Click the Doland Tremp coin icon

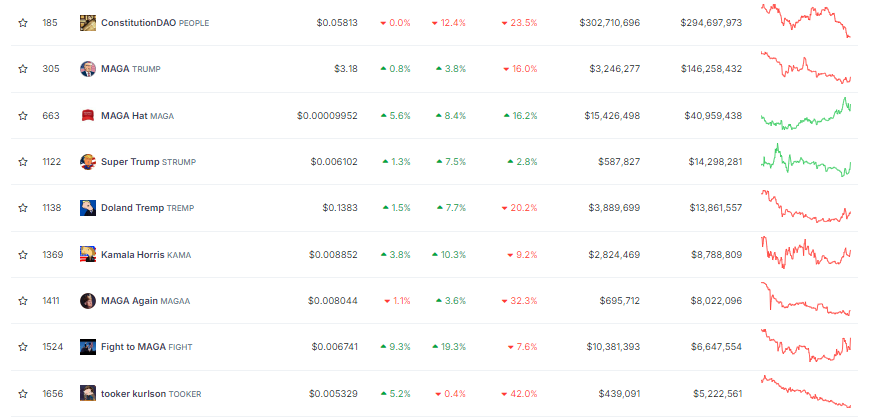point(88,208)
